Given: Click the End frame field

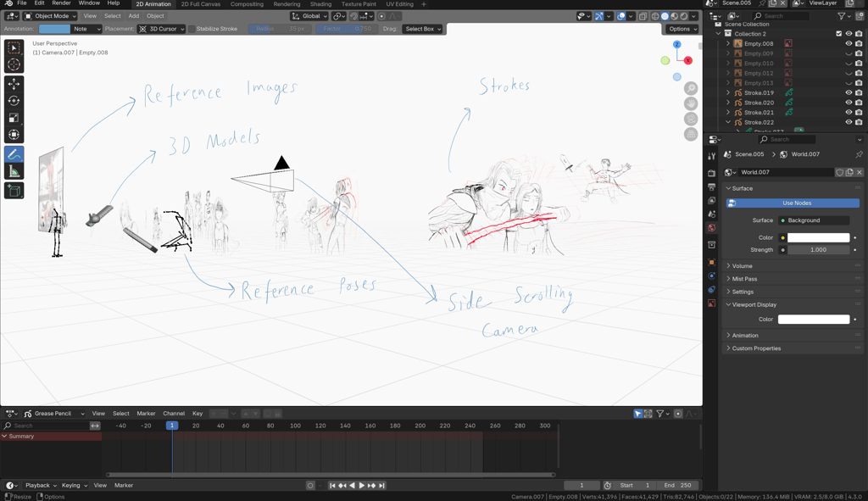Looking at the screenshot, I should [678, 486].
